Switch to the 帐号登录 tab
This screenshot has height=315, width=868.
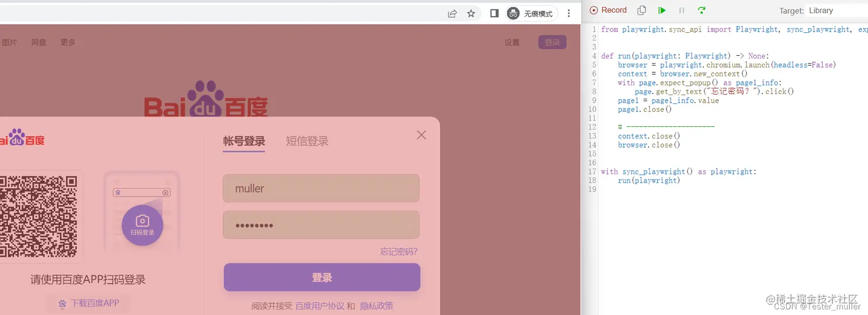244,141
